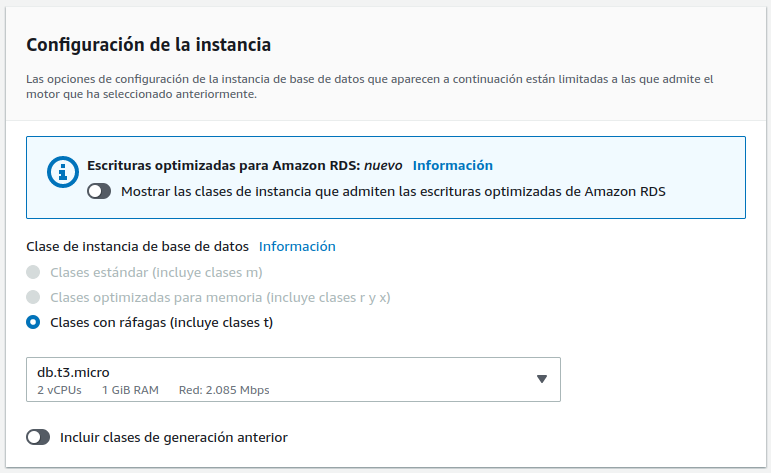This screenshot has width=771, height=473.
Task: Click the dropdown arrow of the instance selector
Action: pyautogui.click(x=542, y=379)
